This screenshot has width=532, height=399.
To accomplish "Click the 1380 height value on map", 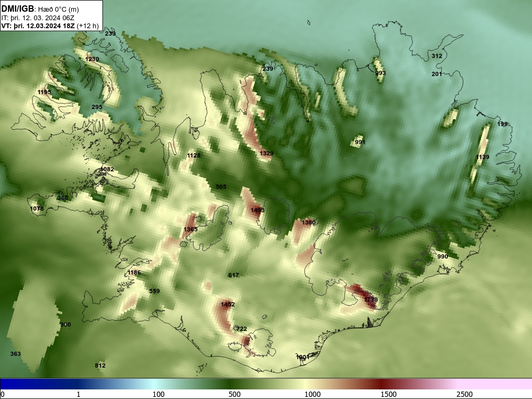I will point(309,222).
